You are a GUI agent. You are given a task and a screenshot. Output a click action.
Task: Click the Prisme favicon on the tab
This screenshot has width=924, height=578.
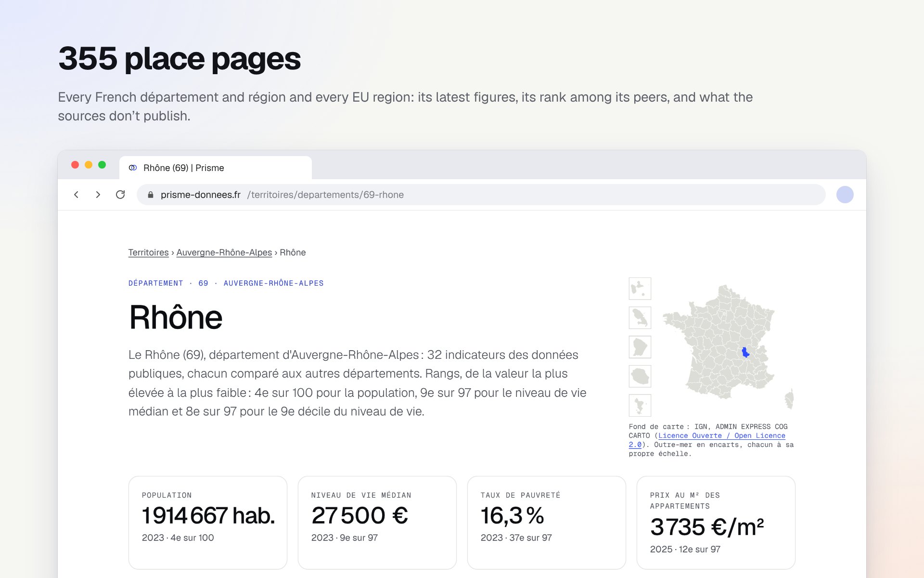(x=133, y=168)
